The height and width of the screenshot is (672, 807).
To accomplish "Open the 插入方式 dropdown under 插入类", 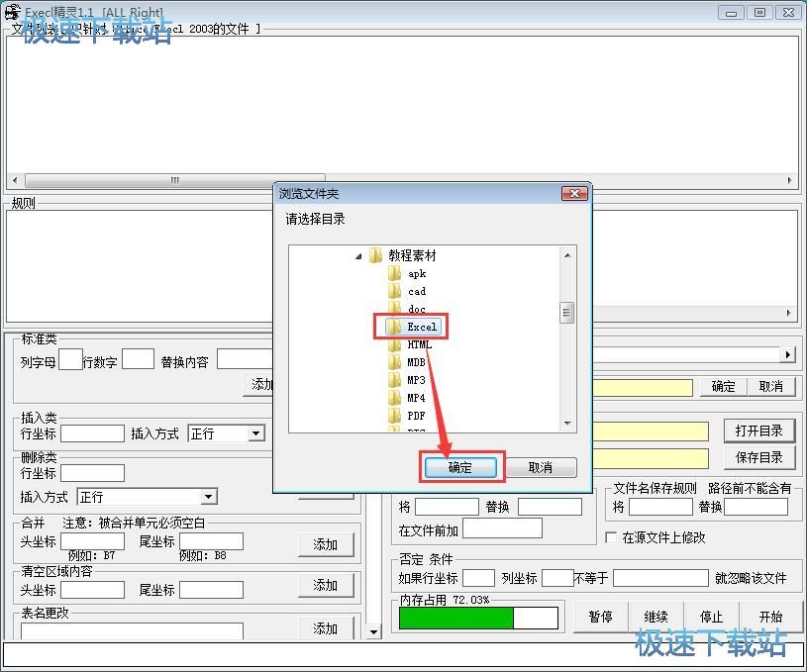I will [255, 433].
